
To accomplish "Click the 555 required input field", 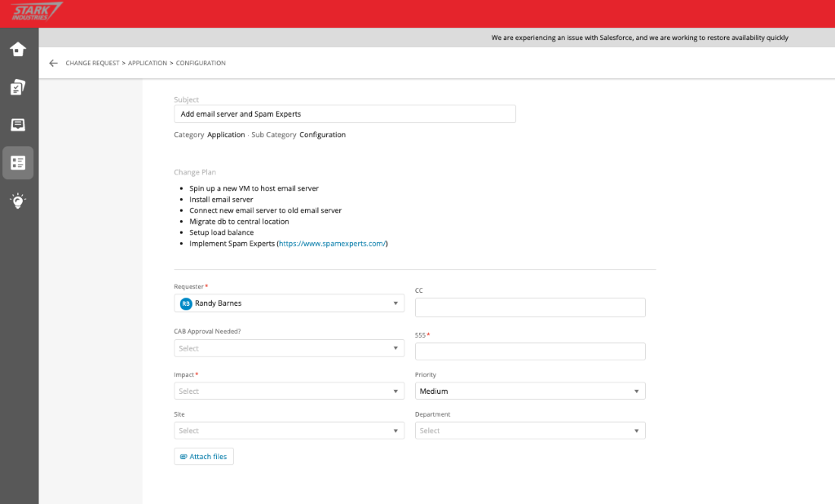I will 530,351.
